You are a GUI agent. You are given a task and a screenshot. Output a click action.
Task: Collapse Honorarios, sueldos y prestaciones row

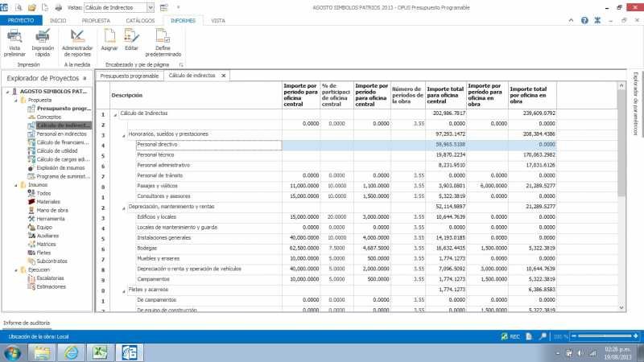tap(123, 134)
